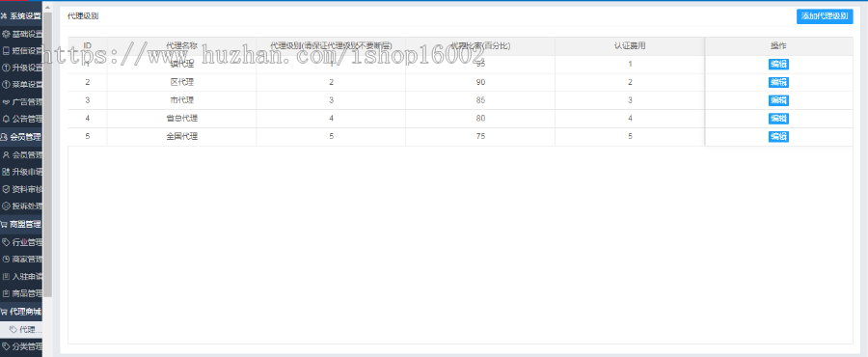Open 投诉处理 via its icon

pyautogui.click(x=6, y=206)
